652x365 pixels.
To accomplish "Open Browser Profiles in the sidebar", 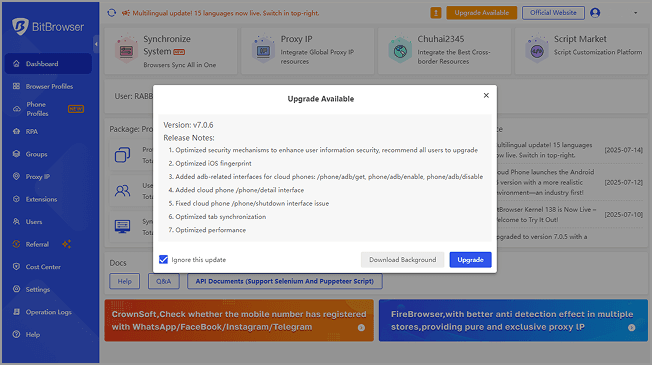I will pos(48,86).
